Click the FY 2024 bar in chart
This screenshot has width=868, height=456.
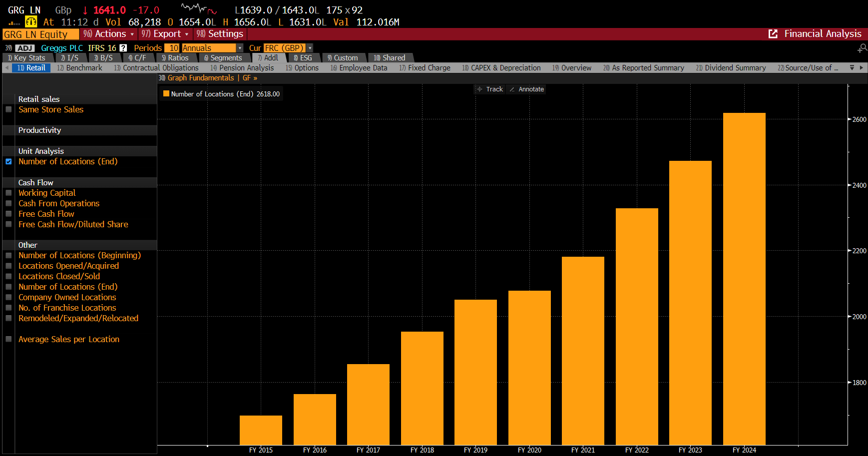tap(744, 279)
